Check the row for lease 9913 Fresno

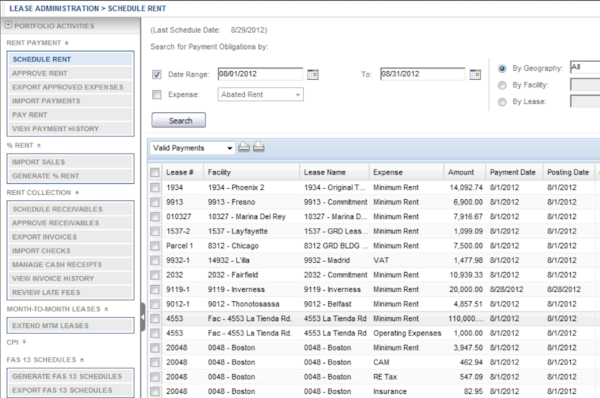click(x=155, y=202)
